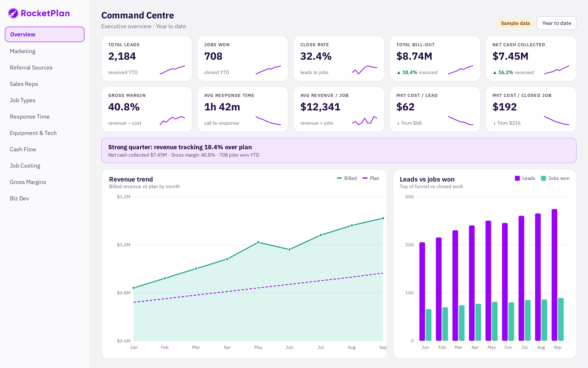This screenshot has width=588, height=368.
Task: Click the Aug purple Leads bar
Action: (x=538, y=277)
